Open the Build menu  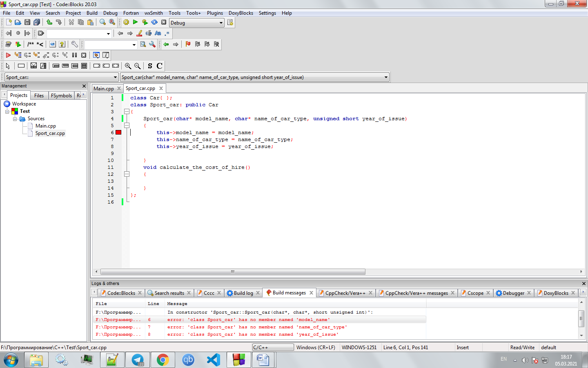point(92,13)
